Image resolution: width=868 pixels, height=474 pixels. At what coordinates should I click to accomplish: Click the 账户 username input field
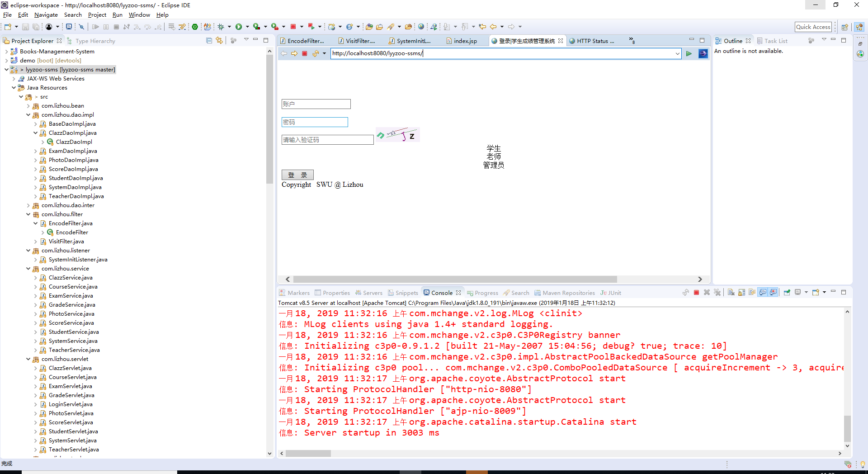[316, 104]
